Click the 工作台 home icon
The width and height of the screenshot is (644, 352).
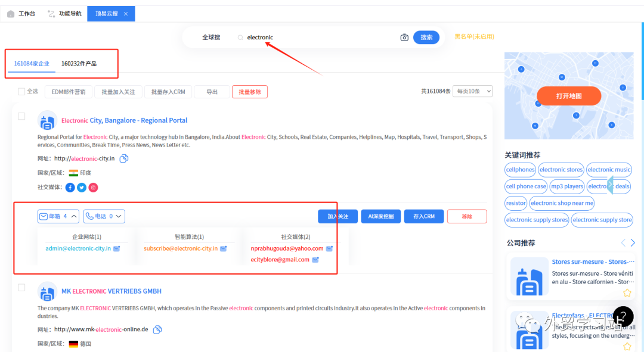[11, 14]
